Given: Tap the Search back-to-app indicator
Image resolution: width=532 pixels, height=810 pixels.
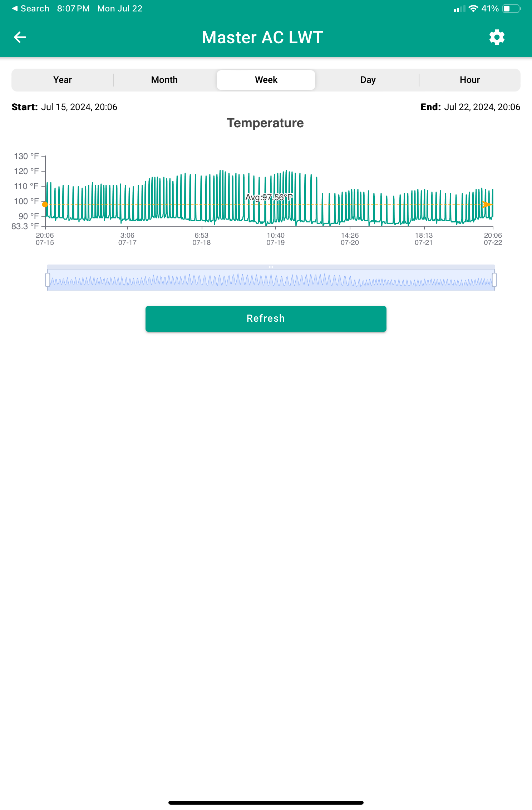Looking at the screenshot, I should (x=31, y=9).
